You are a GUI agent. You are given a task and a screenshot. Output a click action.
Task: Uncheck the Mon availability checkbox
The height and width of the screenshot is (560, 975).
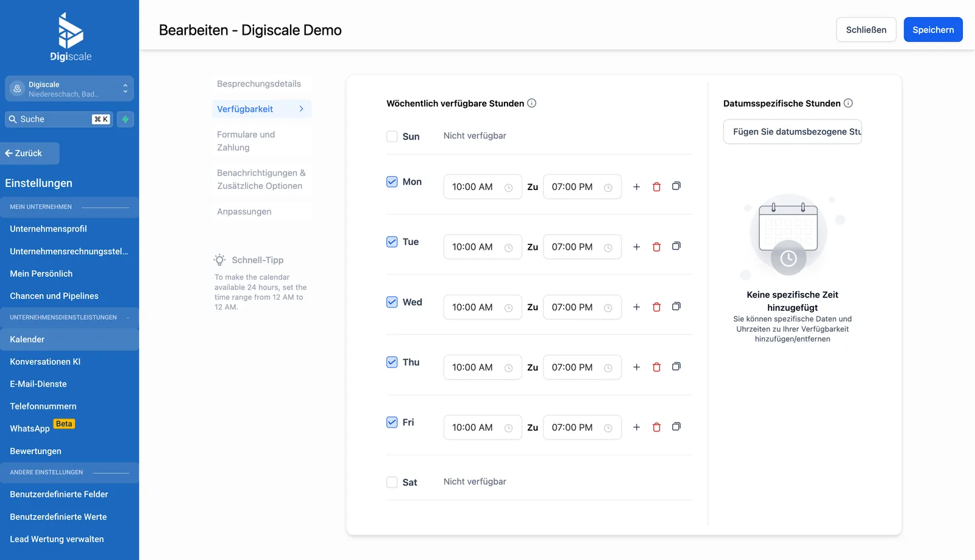click(x=392, y=182)
